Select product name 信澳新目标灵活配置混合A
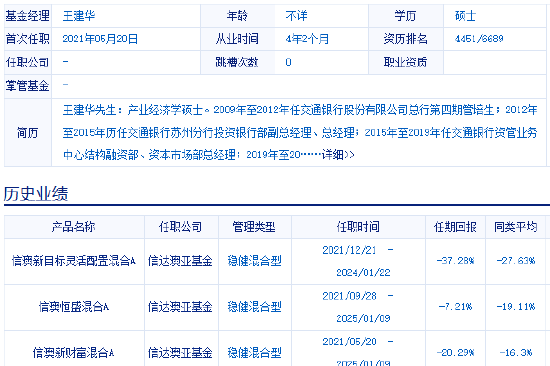Screen dimensions: 550x366 pyautogui.click(x=74, y=261)
